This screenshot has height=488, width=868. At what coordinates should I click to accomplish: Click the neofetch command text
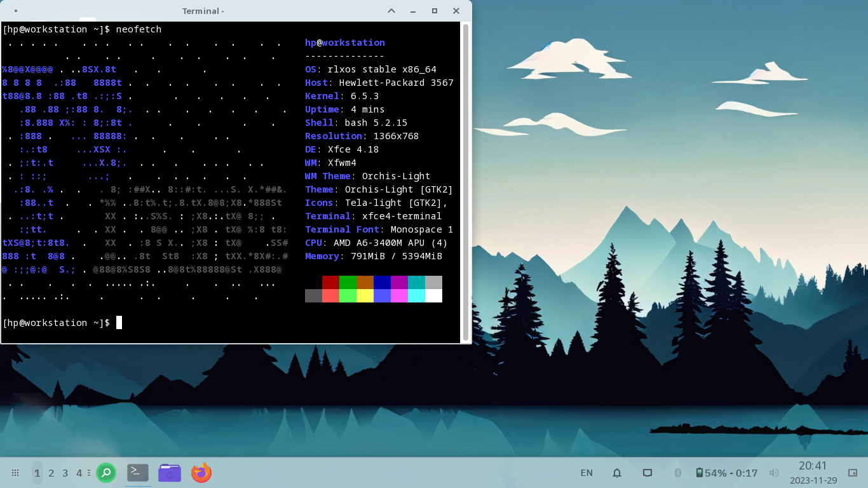coord(139,29)
